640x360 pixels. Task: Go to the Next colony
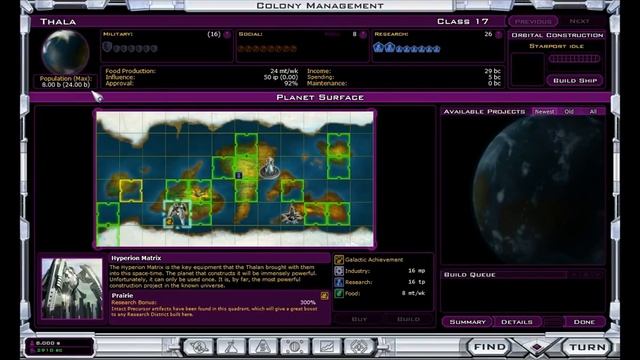click(579, 21)
